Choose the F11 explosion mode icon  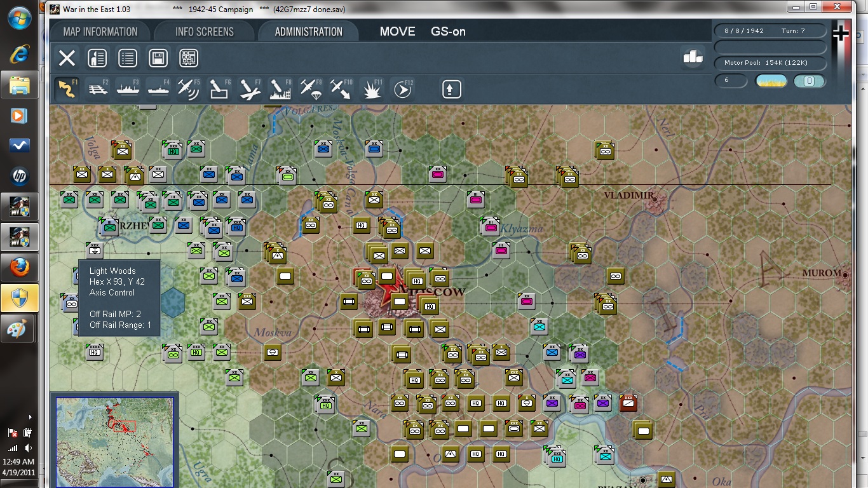(372, 89)
